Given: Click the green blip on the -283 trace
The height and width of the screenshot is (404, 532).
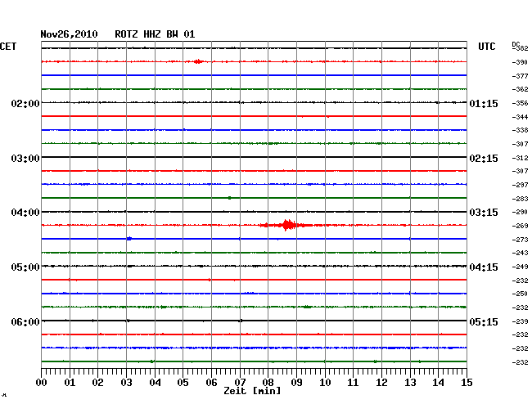Looking at the screenshot, I should click(x=230, y=198).
